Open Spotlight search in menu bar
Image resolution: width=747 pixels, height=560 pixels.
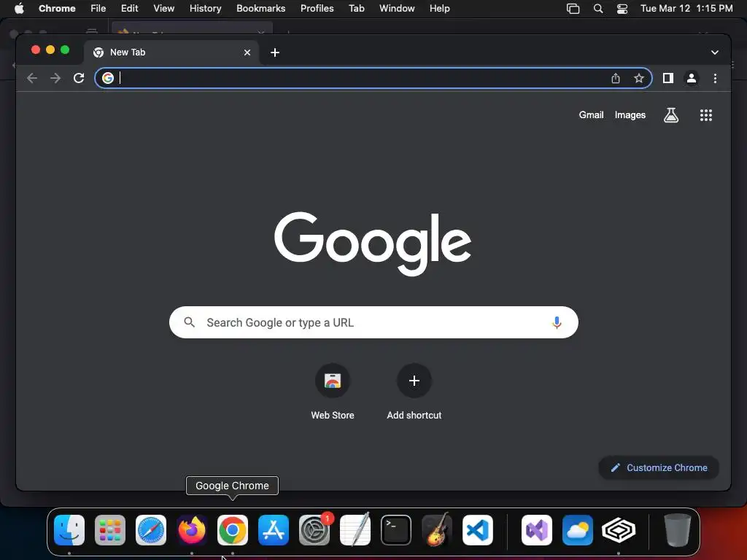pyautogui.click(x=598, y=8)
